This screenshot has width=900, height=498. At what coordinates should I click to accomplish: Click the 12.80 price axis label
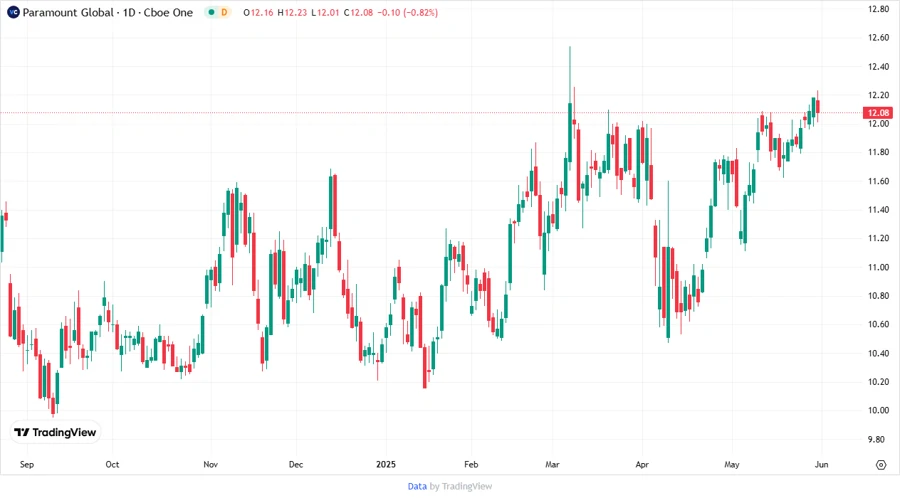878,9
